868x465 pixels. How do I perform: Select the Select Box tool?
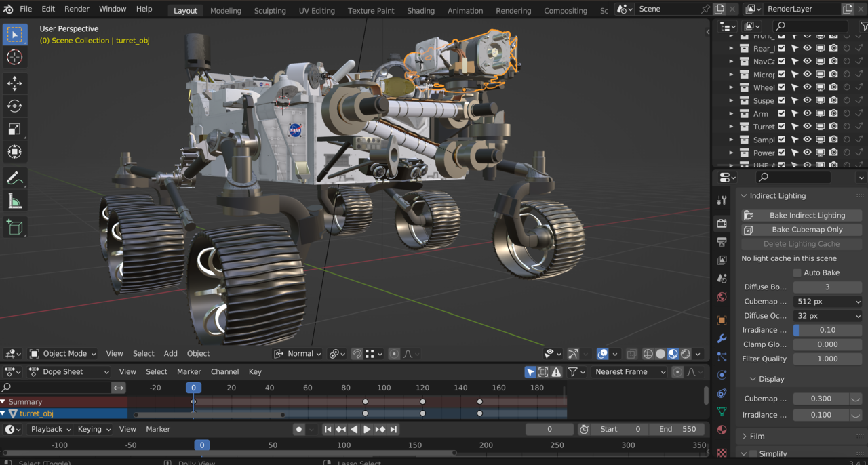pos(14,34)
